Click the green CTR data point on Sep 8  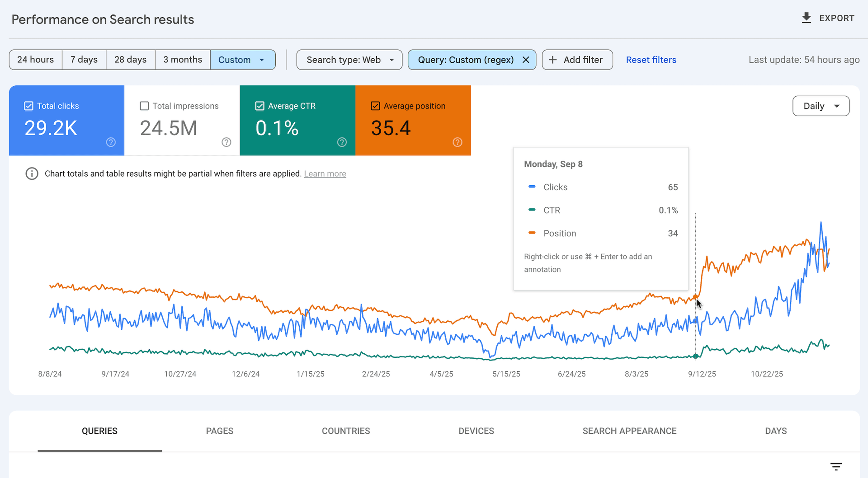[695, 356]
